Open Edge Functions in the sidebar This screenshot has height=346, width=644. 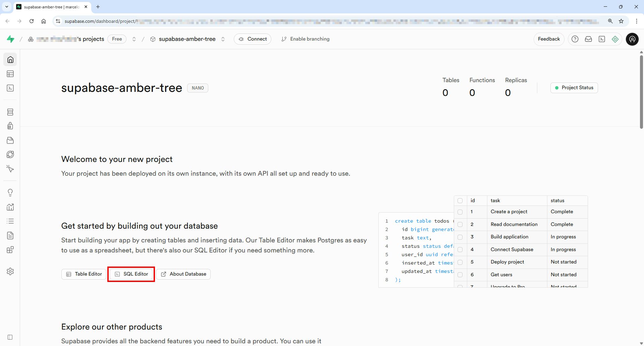pyautogui.click(x=10, y=155)
